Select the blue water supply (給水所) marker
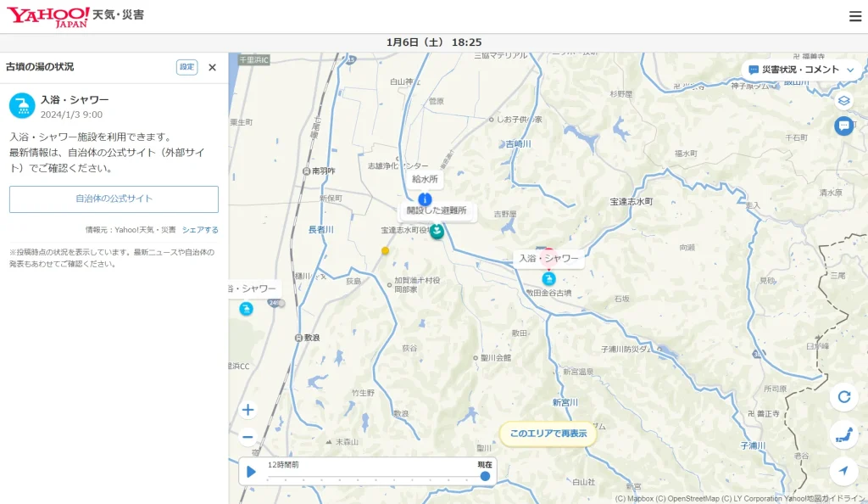 [x=425, y=199]
